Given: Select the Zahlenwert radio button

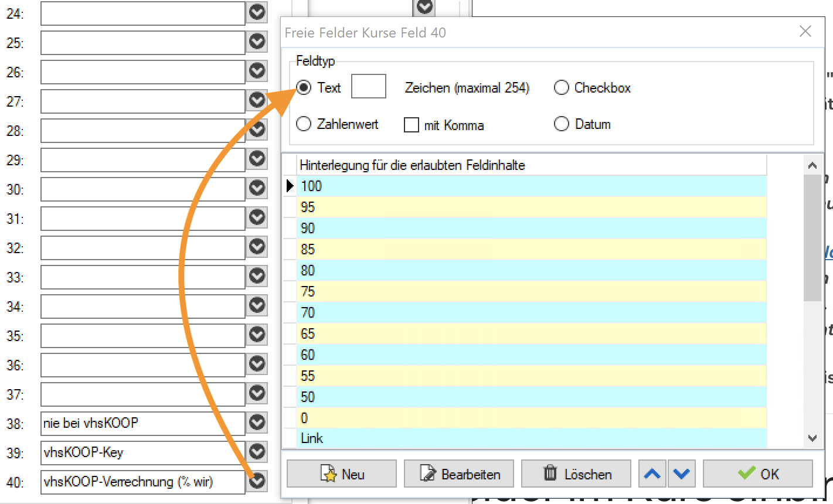Looking at the screenshot, I should pyautogui.click(x=304, y=124).
